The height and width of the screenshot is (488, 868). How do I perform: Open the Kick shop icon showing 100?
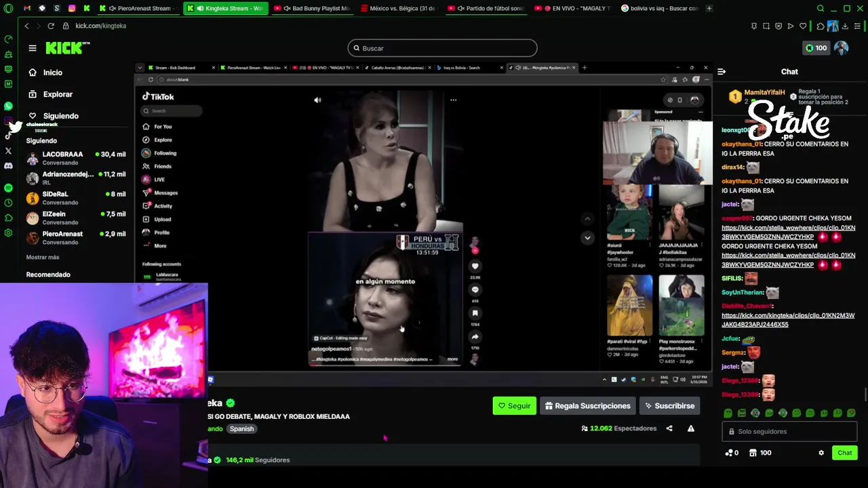click(x=760, y=453)
